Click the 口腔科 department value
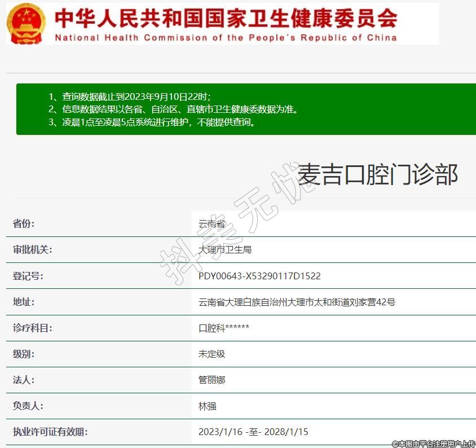Screen dimensions: 476x448 tap(223, 328)
